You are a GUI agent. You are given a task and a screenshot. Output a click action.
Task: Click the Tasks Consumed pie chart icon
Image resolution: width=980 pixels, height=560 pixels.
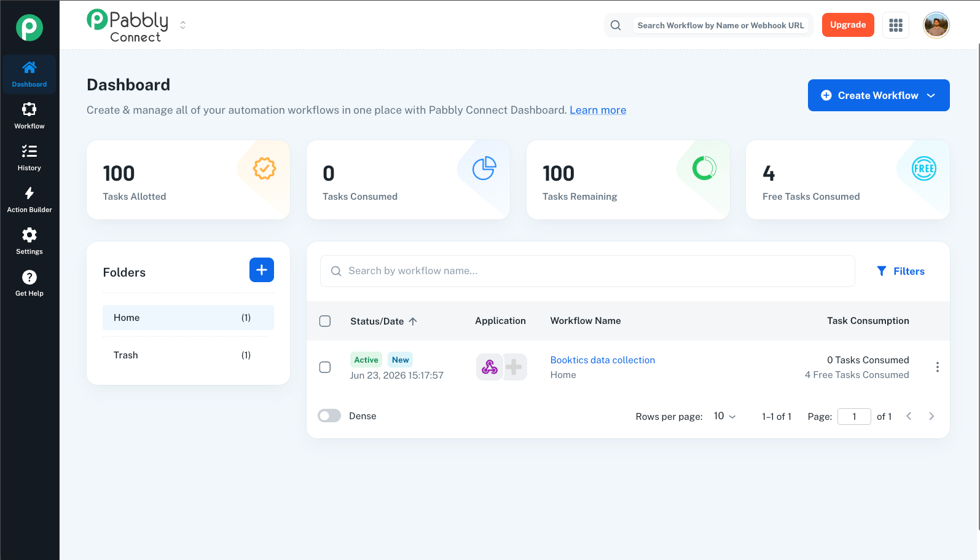point(484,168)
